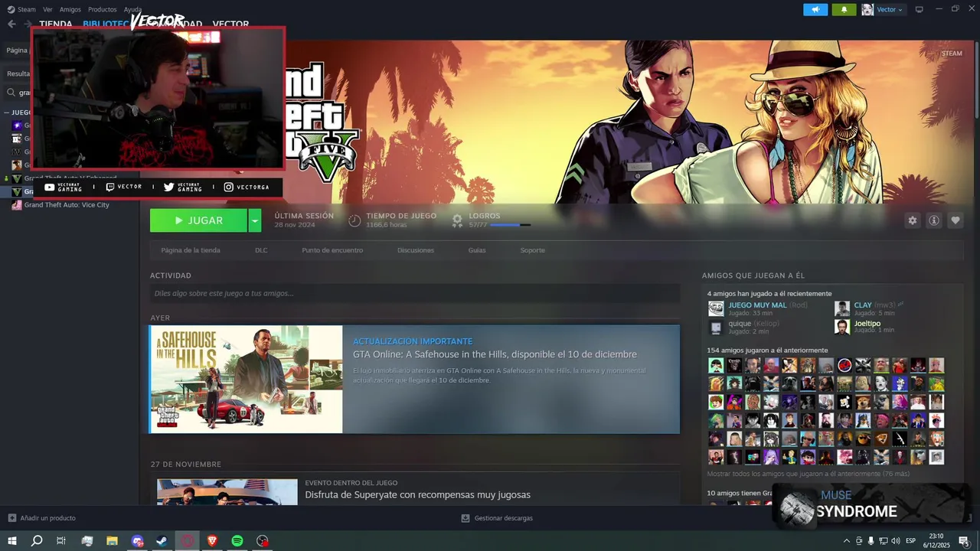
Task: Open GTA Online Safehouse in the Hills headline
Action: tap(495, 354)
